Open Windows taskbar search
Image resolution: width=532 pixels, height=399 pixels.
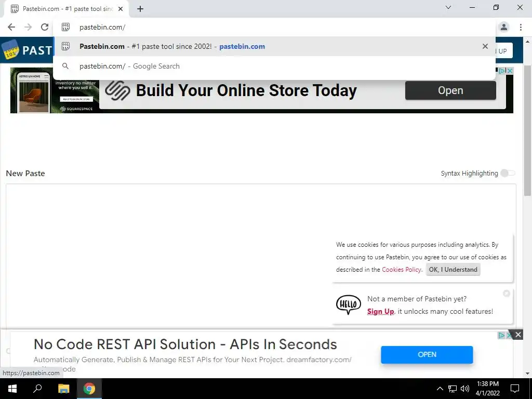[37, 389]
